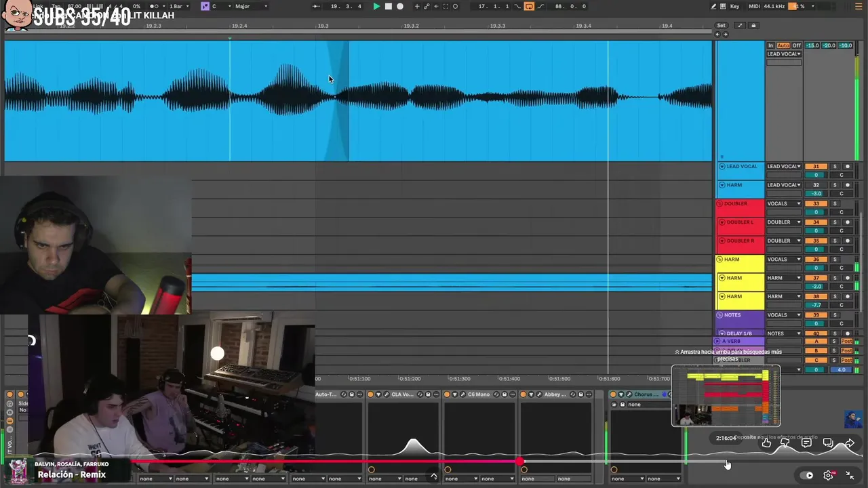Toggle the computer MIDI keyboard icon
This screenshot has height=488, width=868.
click(723, 6)
